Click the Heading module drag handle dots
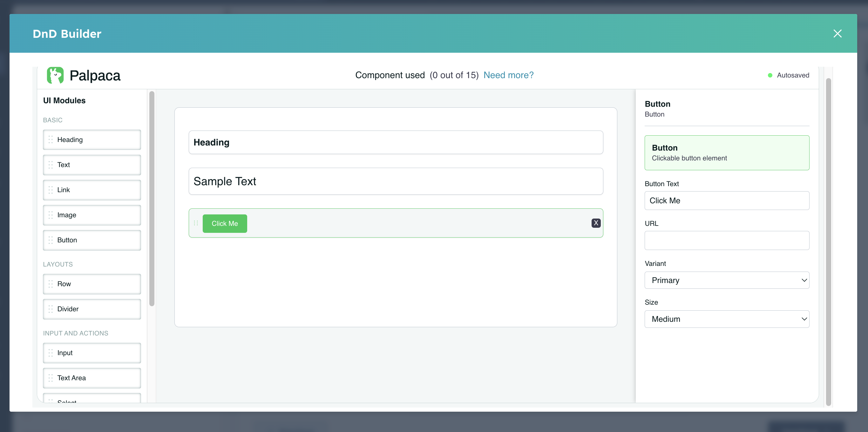 (x=51, y=139)
